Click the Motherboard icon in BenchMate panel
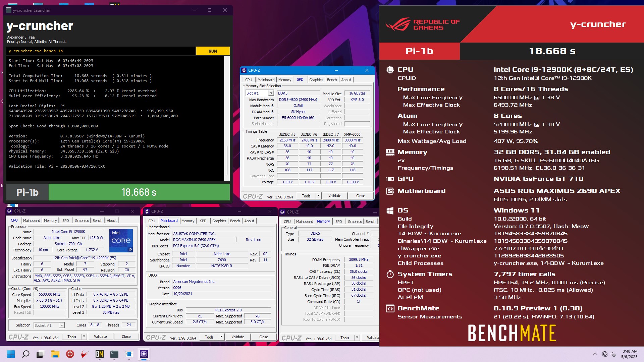 (390, 191)
